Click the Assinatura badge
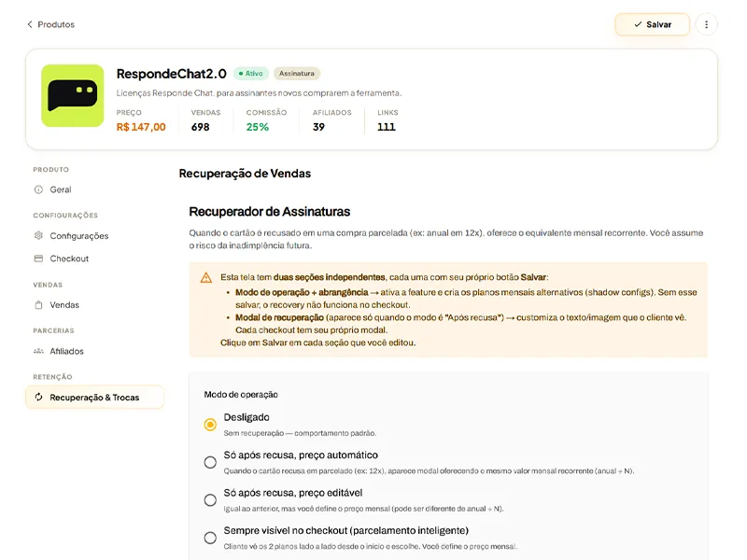 tap(297, 74)
